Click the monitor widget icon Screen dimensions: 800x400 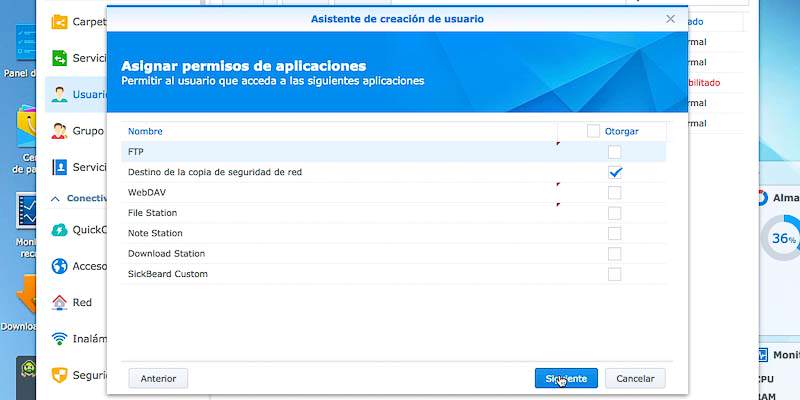(762, 355)
